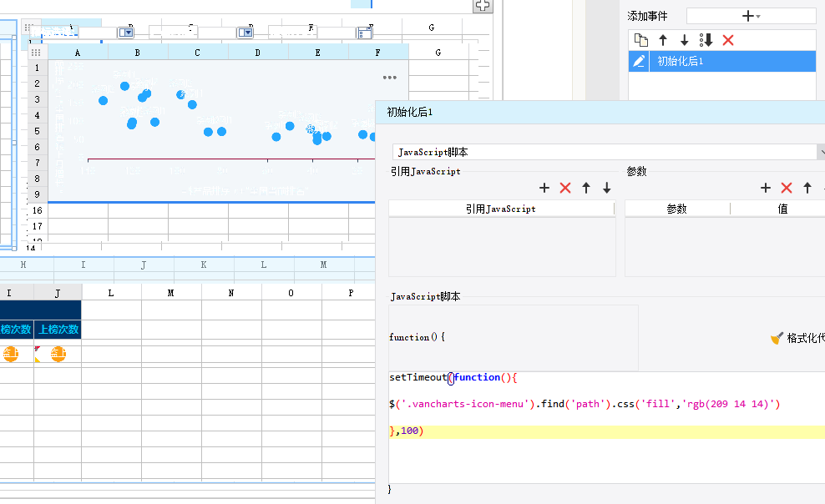The image size is (825, 504).
Task: Select the 初始化后1 event row
Action: (x=721, y=62)
